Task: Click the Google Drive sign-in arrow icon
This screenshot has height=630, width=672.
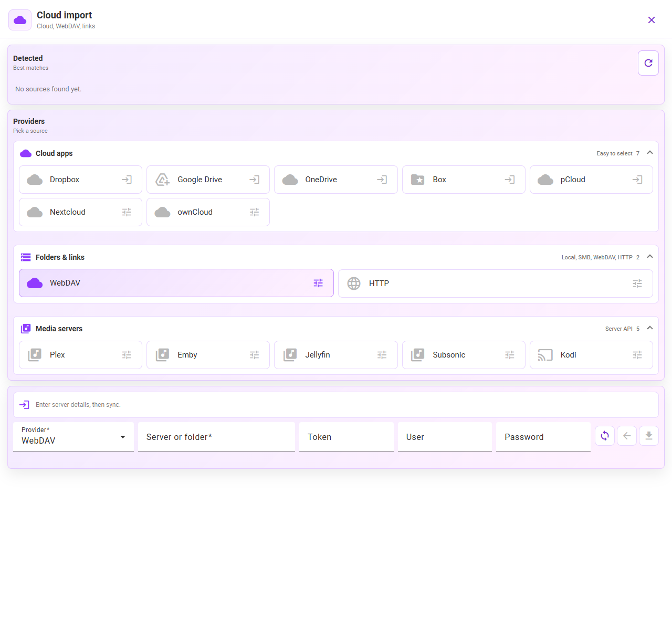Action: (x=254, y=180)
